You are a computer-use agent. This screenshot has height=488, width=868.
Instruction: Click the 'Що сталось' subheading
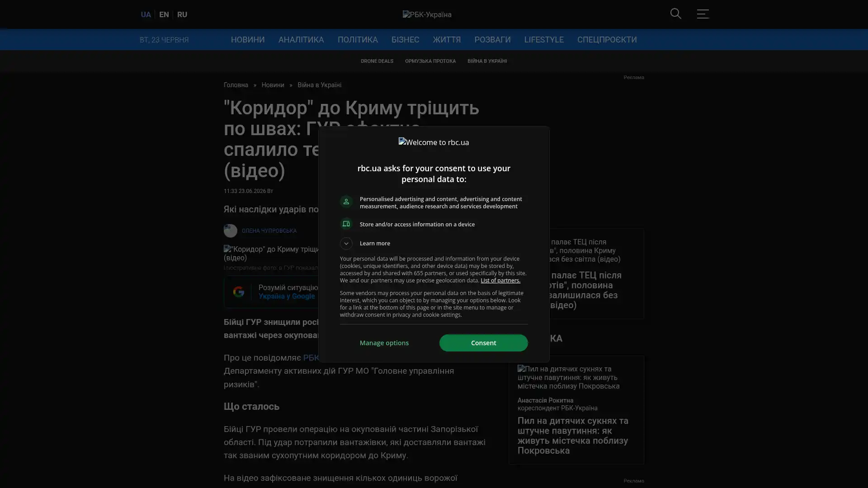(251, 407)
